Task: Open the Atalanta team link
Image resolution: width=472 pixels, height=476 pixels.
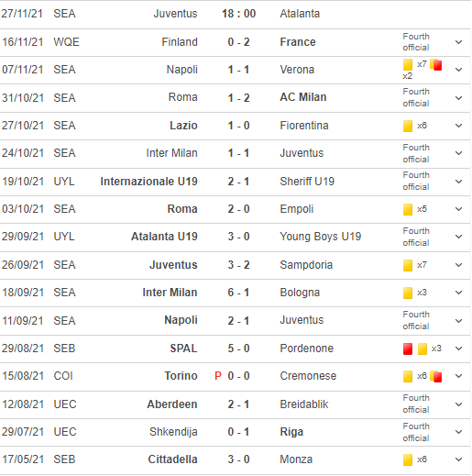Action: pyautogui.click(x=300, y=14)
